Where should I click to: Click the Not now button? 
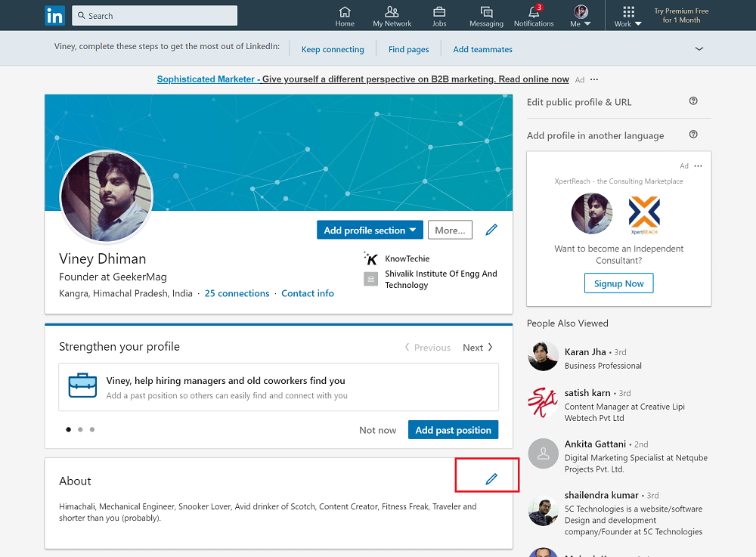tap(377, 430)
